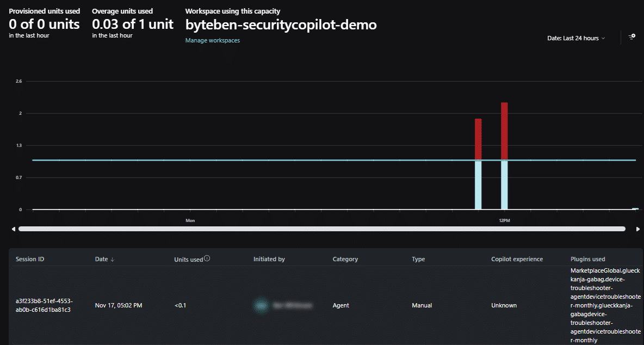Click the chart's right scroll arrow
644x345 pixels.
pos(638,229)
